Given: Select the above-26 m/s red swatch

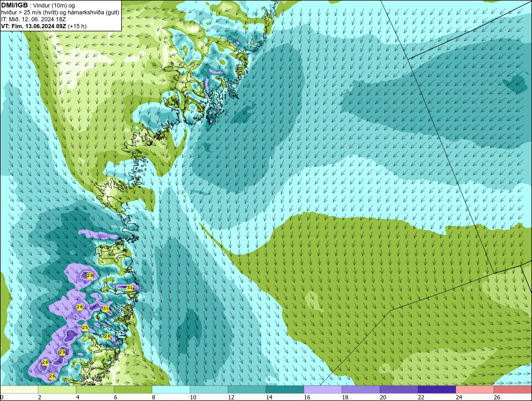Looking at the screenshot, I should 513,389.
